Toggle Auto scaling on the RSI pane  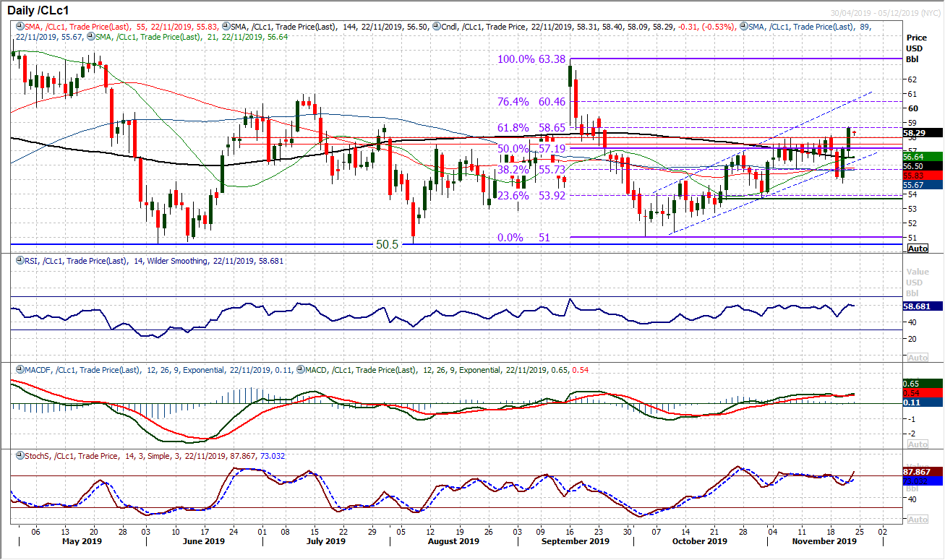click(x=916, y=358)
